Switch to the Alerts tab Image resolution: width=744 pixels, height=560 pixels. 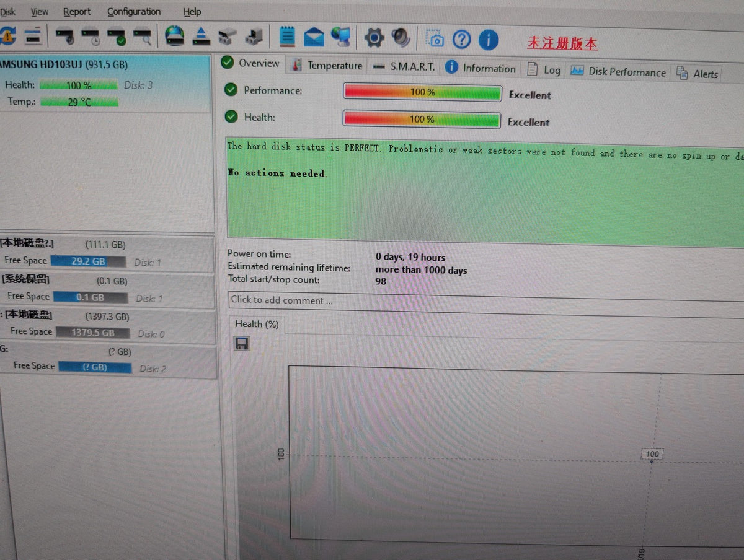click(x=698, y=74)
